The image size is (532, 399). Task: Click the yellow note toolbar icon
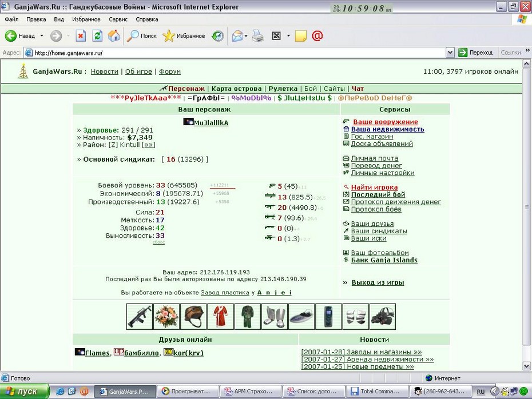click(300, 35)
